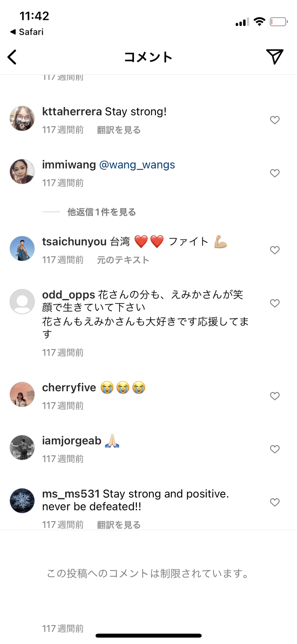
Task: Open direct share paper-plane icon
Action: (275, 57)
